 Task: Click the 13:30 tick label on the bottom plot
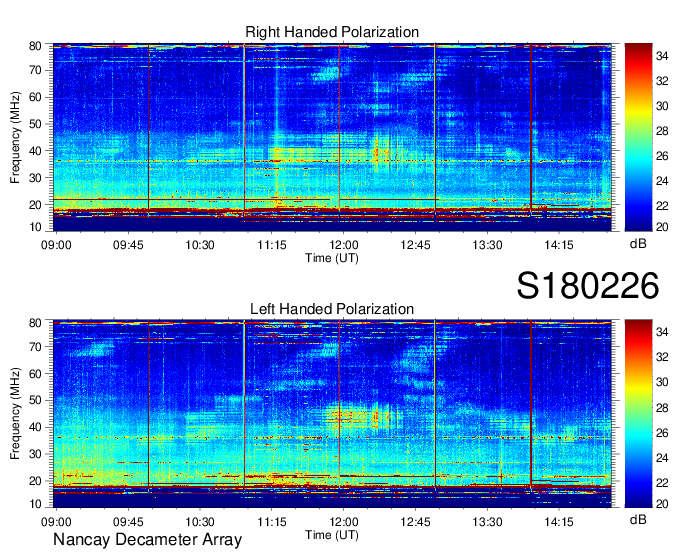click(x=487, y=522)
